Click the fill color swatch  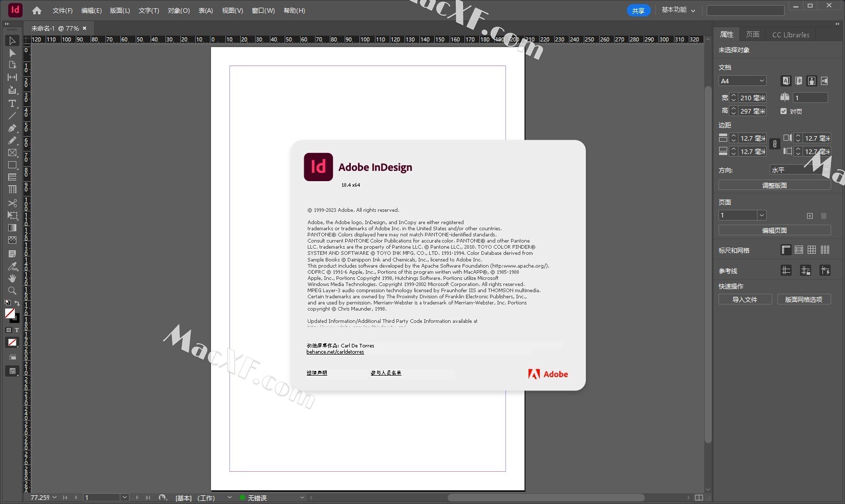(10, 313)
